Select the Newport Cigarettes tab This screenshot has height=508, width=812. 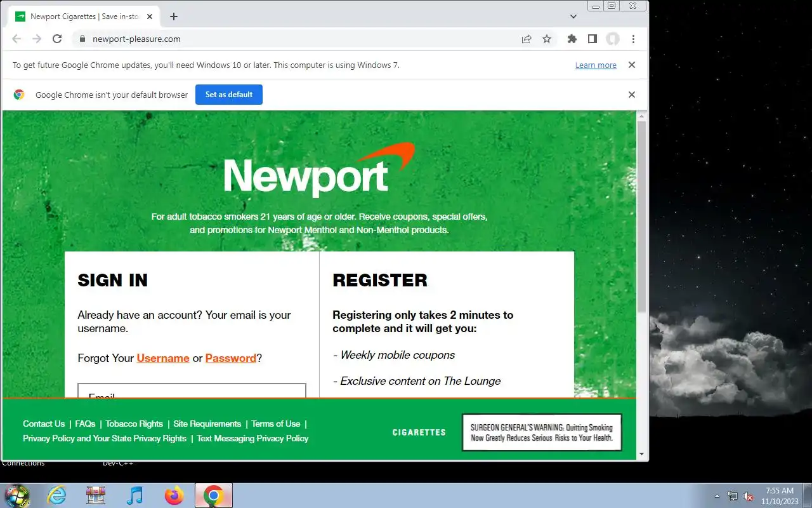point(85,17)
